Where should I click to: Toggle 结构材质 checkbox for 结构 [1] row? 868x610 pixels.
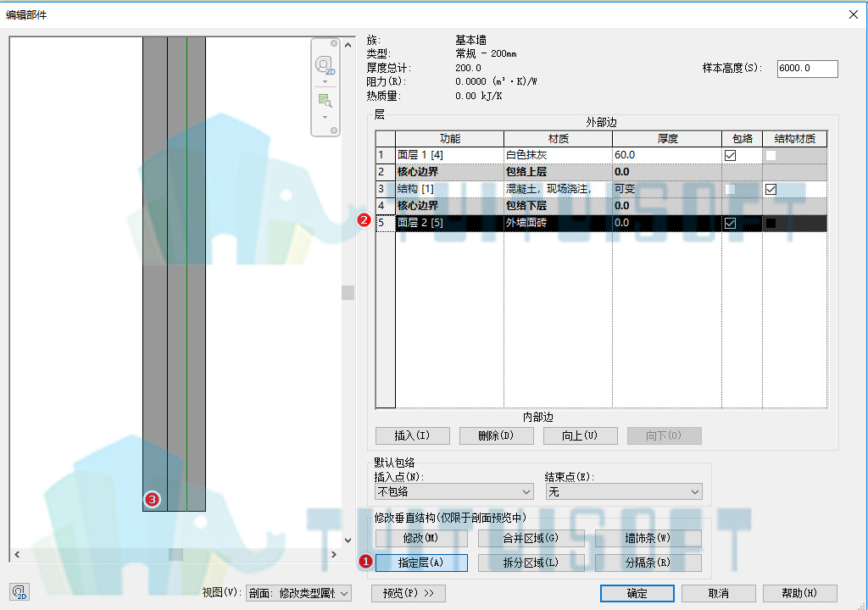(x=771, y=189)
